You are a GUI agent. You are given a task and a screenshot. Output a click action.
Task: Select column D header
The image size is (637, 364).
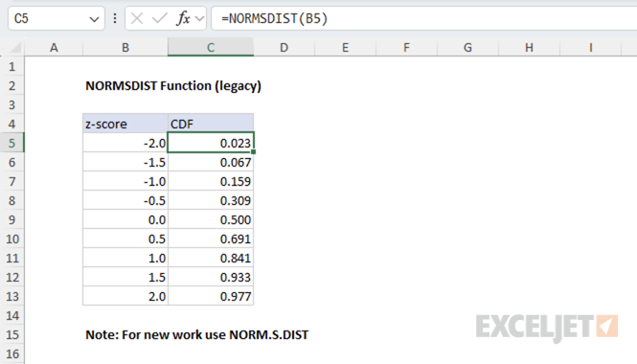(x=284, y=48)
